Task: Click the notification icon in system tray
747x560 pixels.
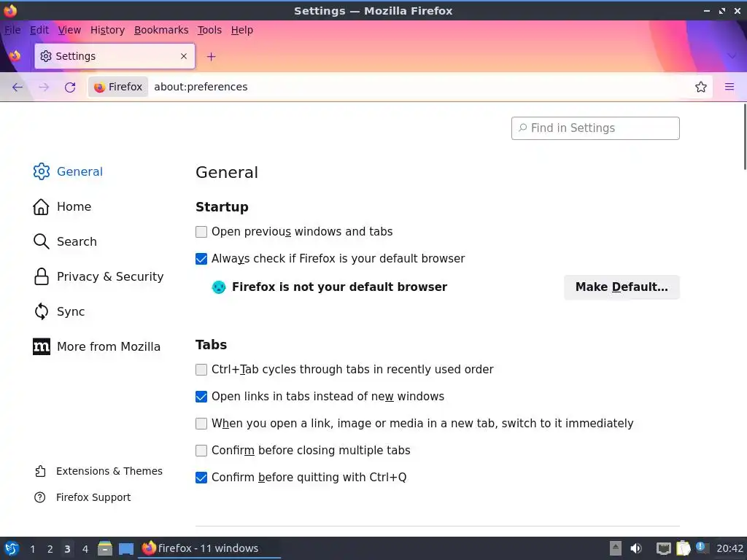Action: [701, 547]
